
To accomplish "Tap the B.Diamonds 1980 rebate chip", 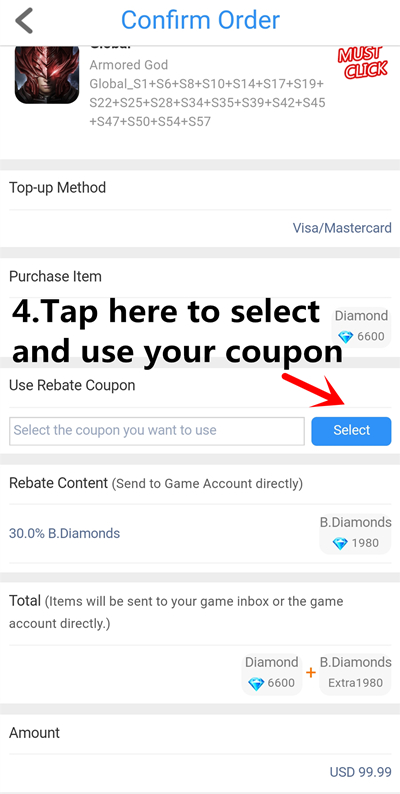I will [355, 533].
